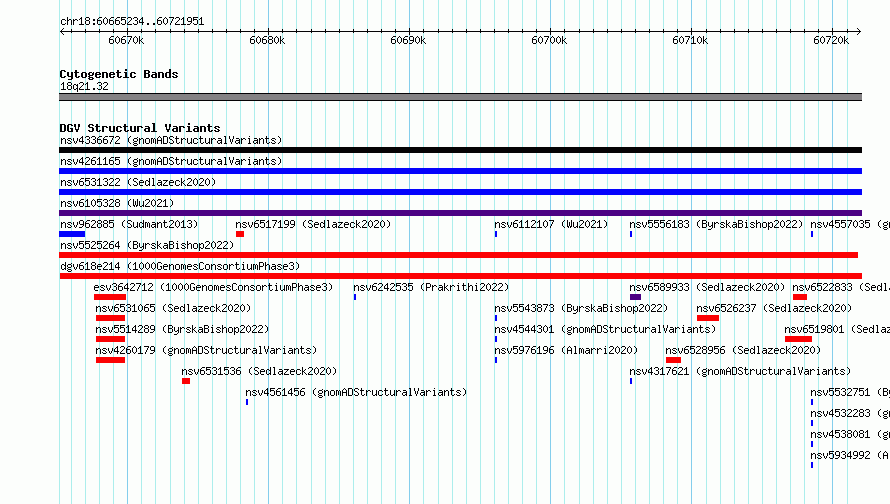This screenshot has width=890, height=504.
Task: Click the purple nsv6105328 variant bar
Action: 460,213
